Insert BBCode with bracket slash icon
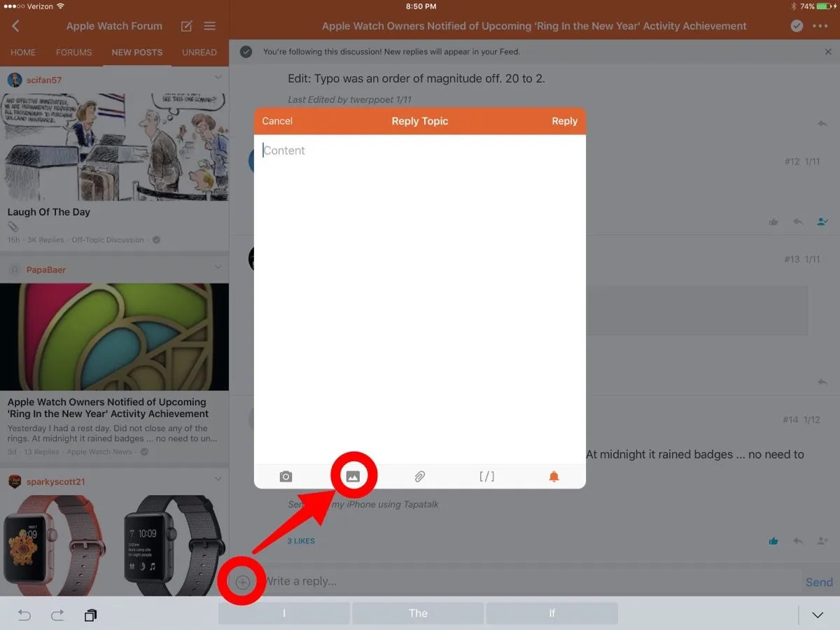This screenshot has width=840, height=630. pos(486,477)
